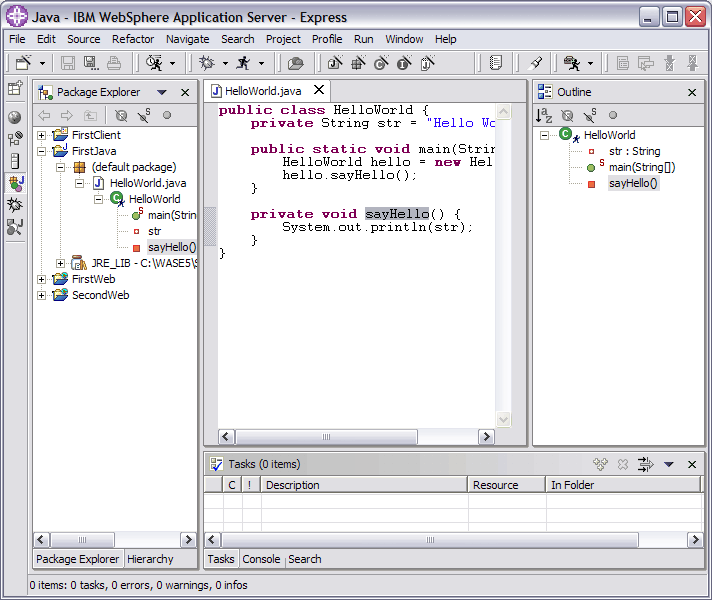Toggle Hide Static Members in Outline
Viewport: 712px width, 600px height.
tap(590, 115)
